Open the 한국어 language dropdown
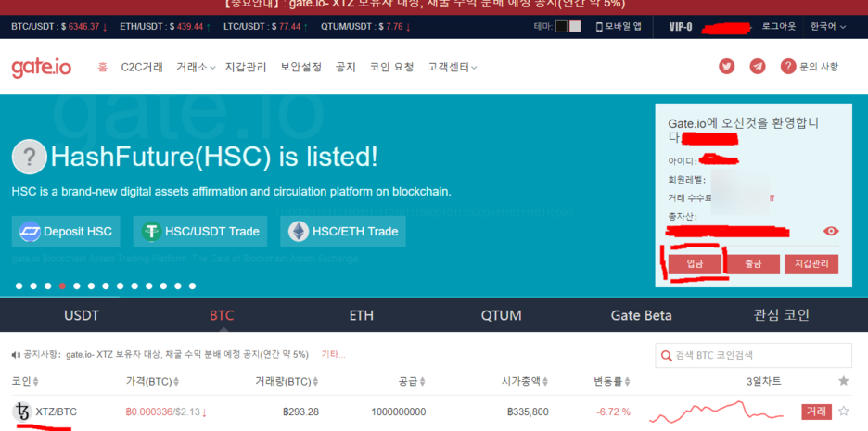Screen dimensions: 868x431 click(x=828, y=27)
